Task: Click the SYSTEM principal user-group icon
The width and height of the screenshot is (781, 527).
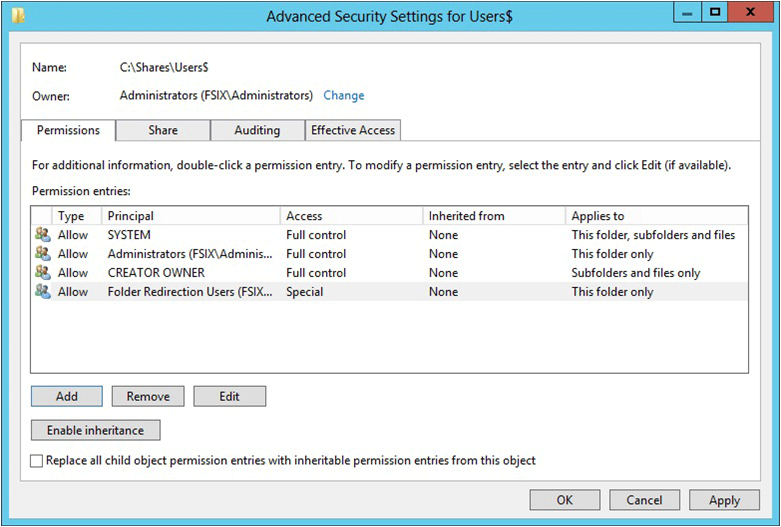Action: click(x=43, y=234)
